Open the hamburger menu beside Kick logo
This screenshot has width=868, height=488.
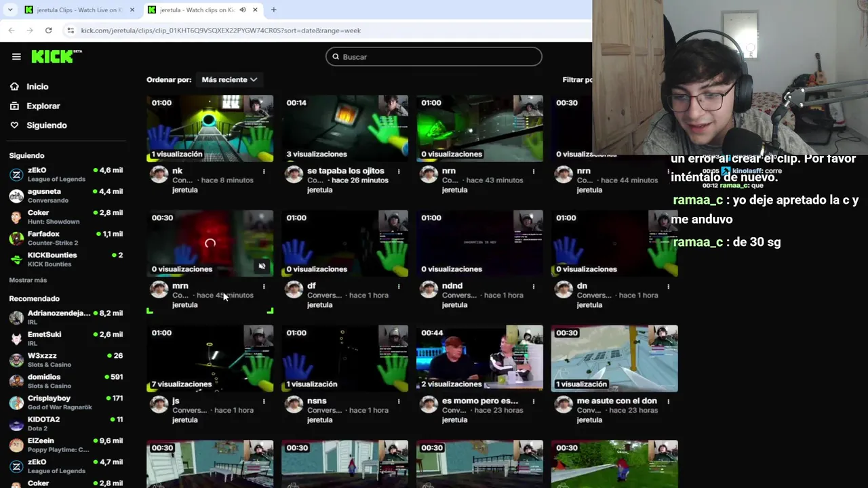click(16, 57)
